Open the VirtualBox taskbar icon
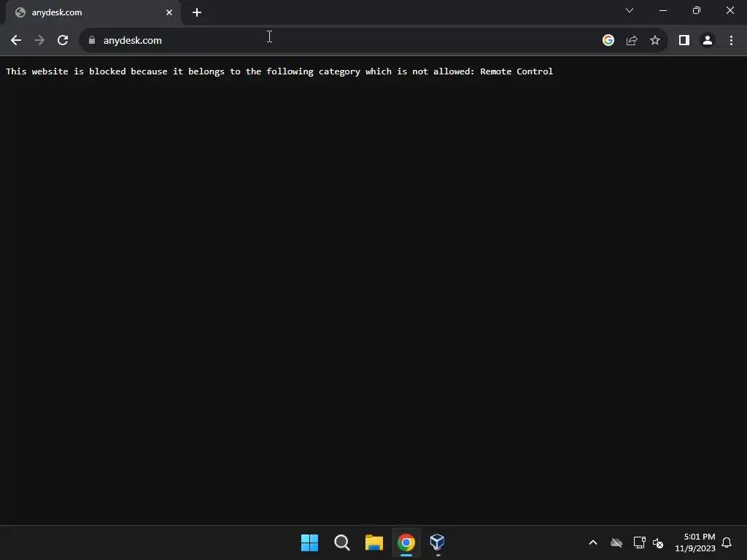Image resolution: width=747 pixels, height=560 pixels. (x=438, y=542)
